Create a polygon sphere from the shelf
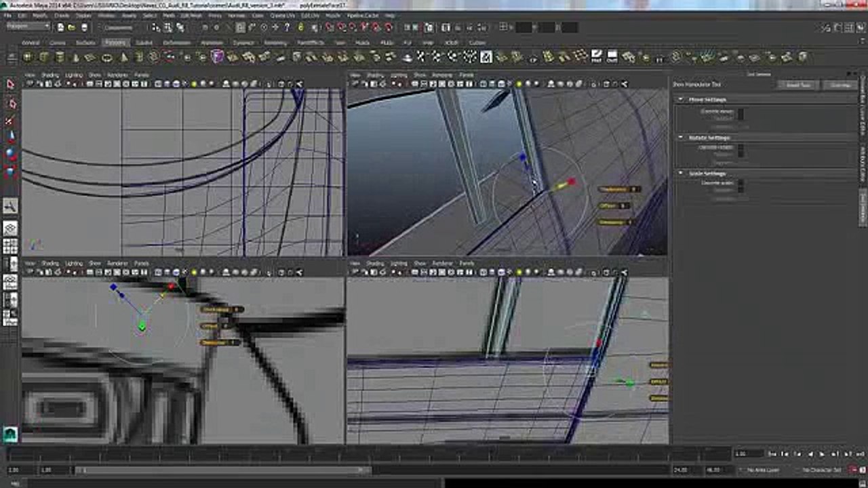 [x=28, y=58]
